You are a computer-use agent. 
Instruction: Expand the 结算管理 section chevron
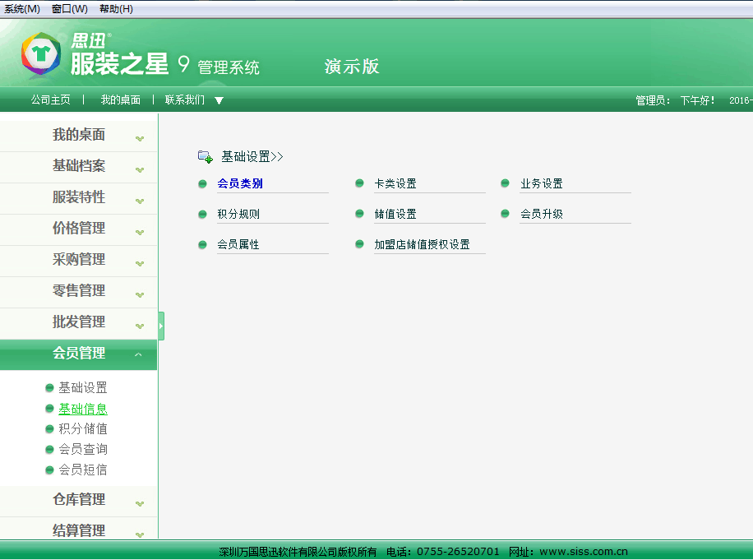[140, 535]
